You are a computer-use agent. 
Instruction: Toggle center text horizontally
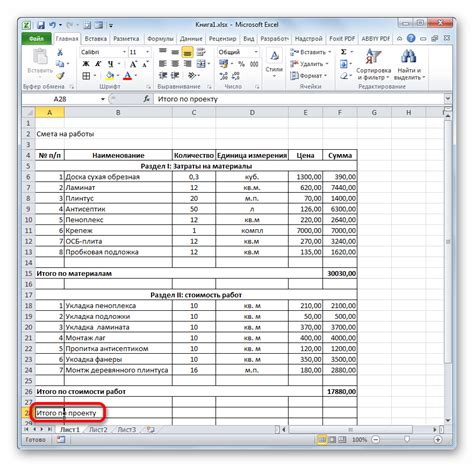tap(175, 64)
